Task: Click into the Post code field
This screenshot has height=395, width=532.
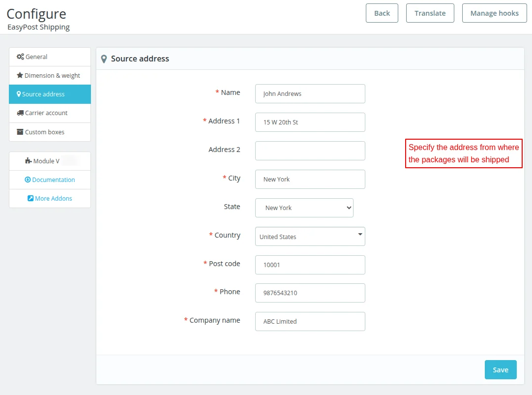Action: pyautogui.click(x=310, y=265)
